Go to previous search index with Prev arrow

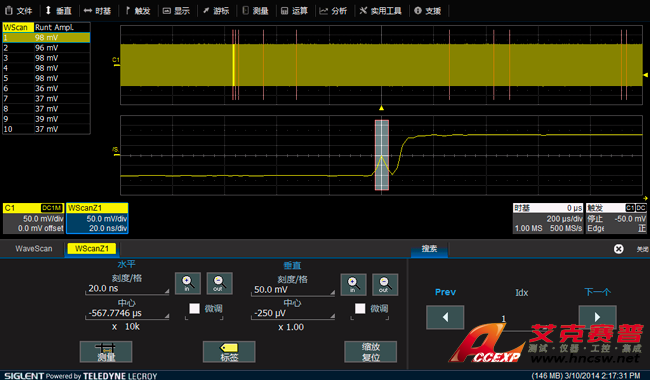click(445, 317)
